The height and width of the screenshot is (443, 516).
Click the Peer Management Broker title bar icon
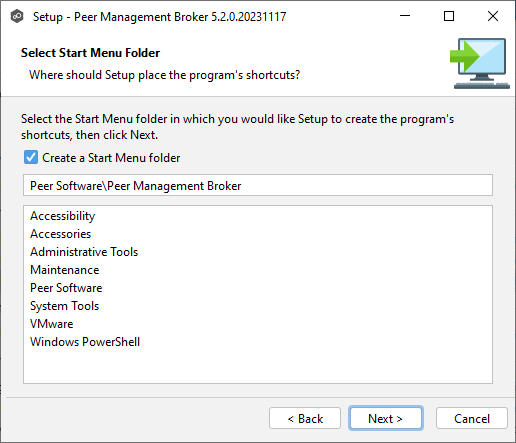17,16
